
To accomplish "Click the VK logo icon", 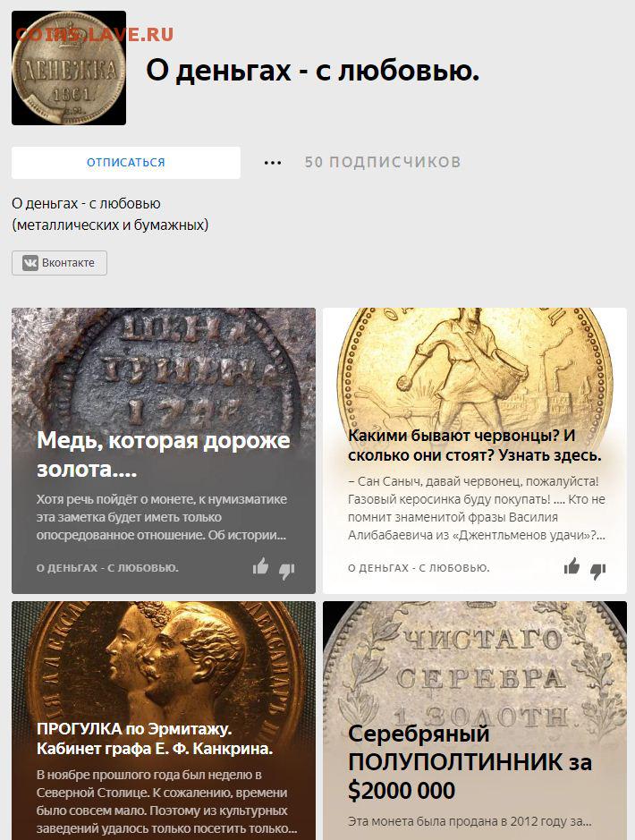I will (x=30, y=263).
